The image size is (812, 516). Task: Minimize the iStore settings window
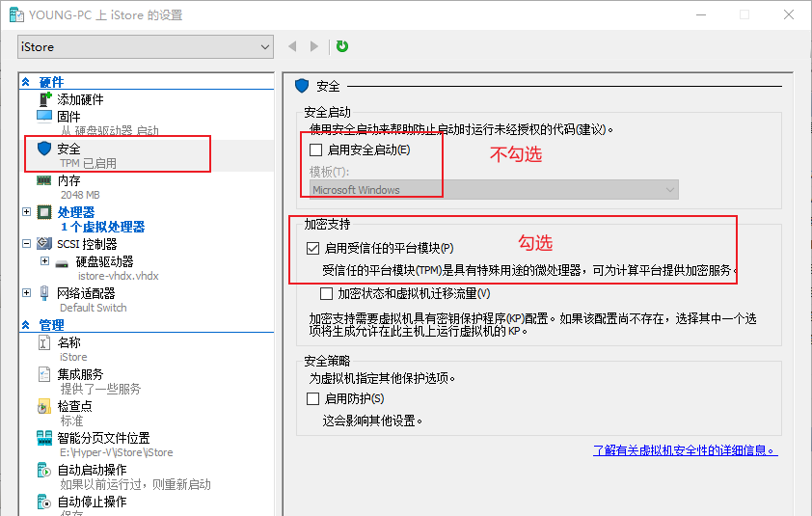click(701, 14)
